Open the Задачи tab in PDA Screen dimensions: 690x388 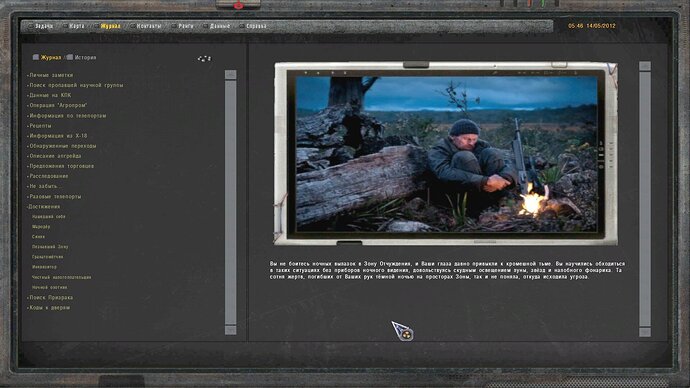(44, 26)
